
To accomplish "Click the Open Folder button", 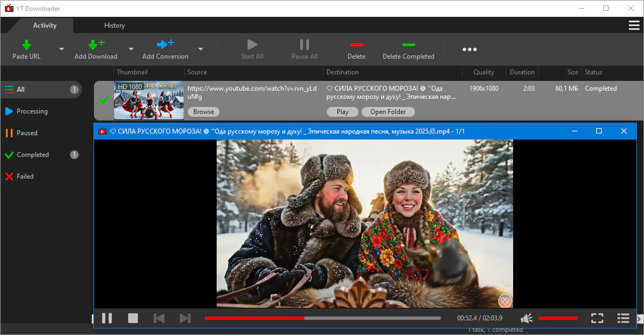I will coord(388,112).
